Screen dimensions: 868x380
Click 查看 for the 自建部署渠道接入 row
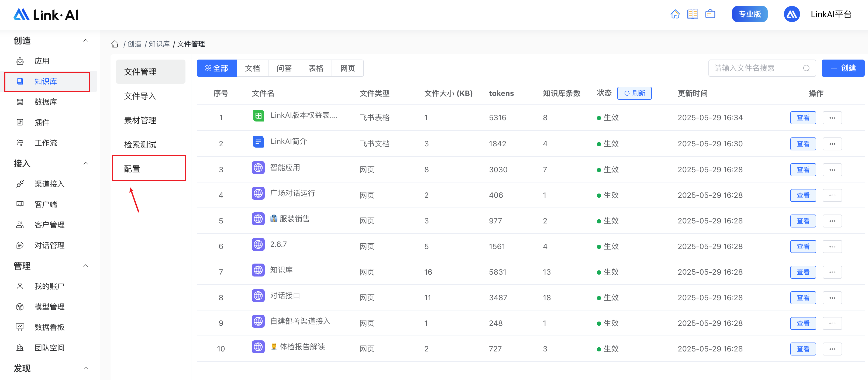tap(803, 323)
